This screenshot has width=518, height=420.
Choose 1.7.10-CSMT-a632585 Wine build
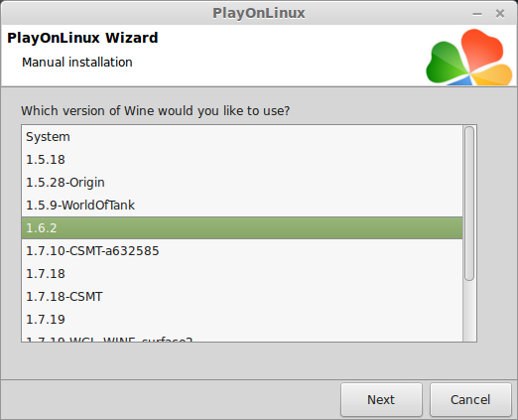(242, 251)
